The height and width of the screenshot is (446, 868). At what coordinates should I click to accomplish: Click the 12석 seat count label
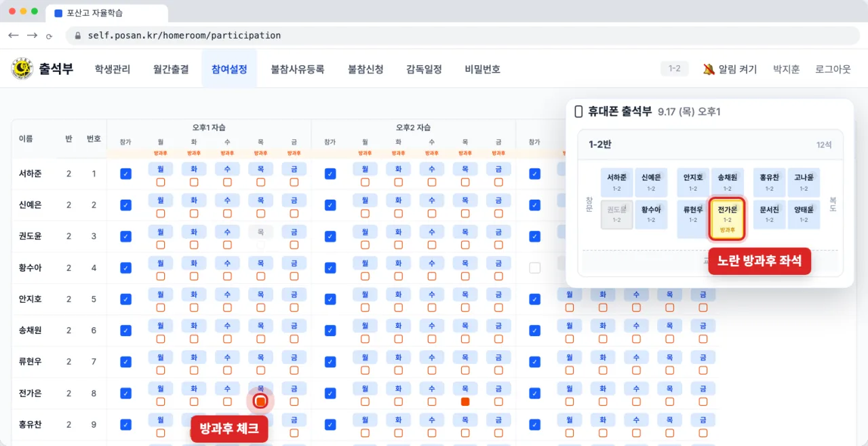point(824,145)
